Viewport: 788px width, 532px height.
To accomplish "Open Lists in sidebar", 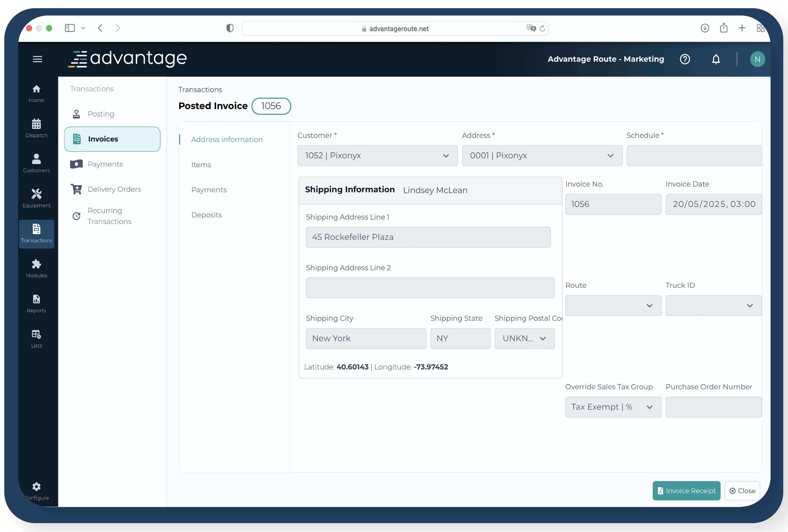I will point(36,339).
